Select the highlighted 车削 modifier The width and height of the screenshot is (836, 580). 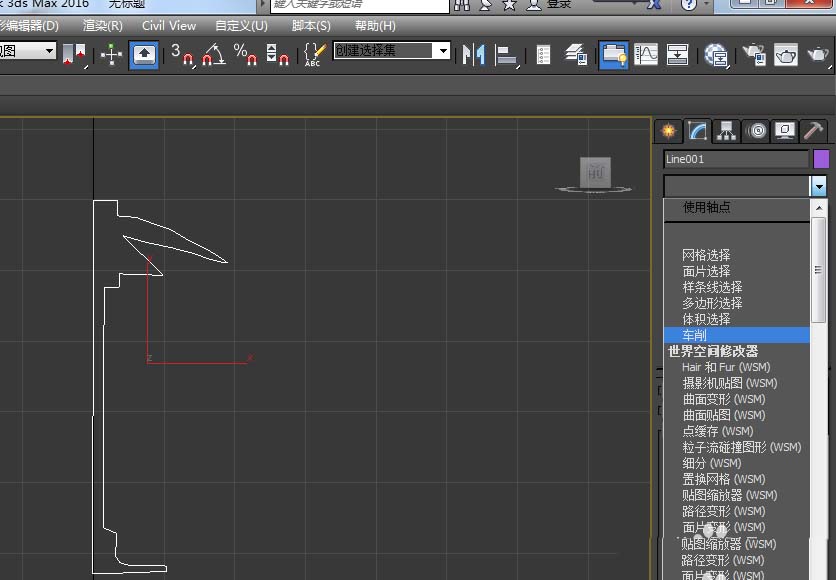[x=737, y=335]
